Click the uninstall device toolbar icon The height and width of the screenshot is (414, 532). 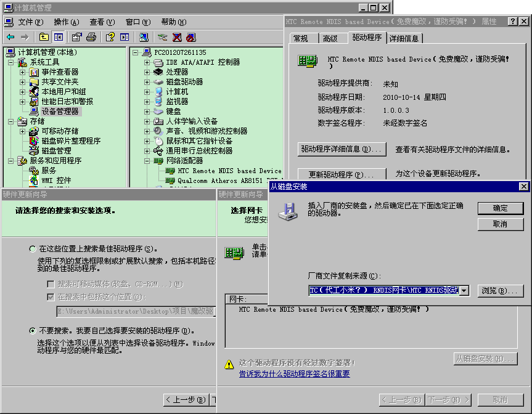click(177, 37)
